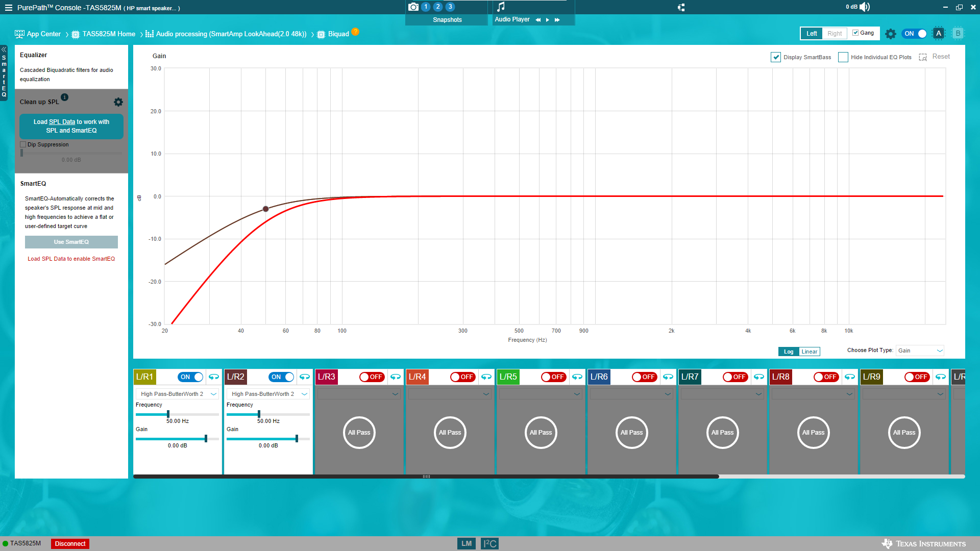Turn on the L/R3 biquad toggle
The height and width of the screenshot is (551, 980).
click(371, 377)
